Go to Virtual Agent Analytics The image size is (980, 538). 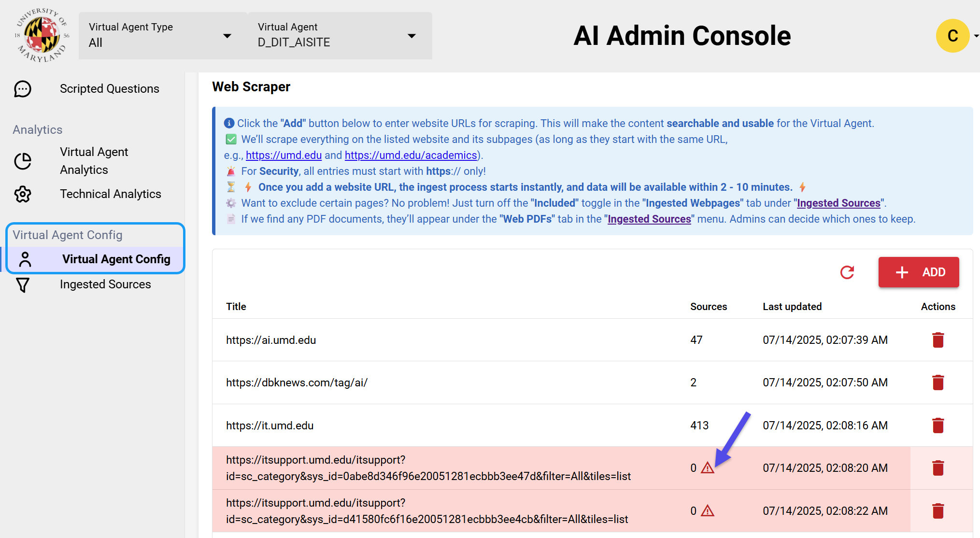pos(94,161)
